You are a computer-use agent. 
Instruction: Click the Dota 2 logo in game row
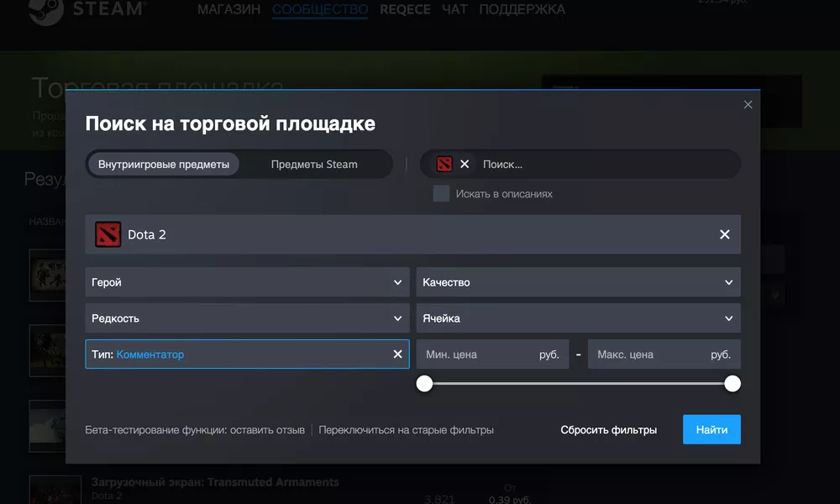108,234
